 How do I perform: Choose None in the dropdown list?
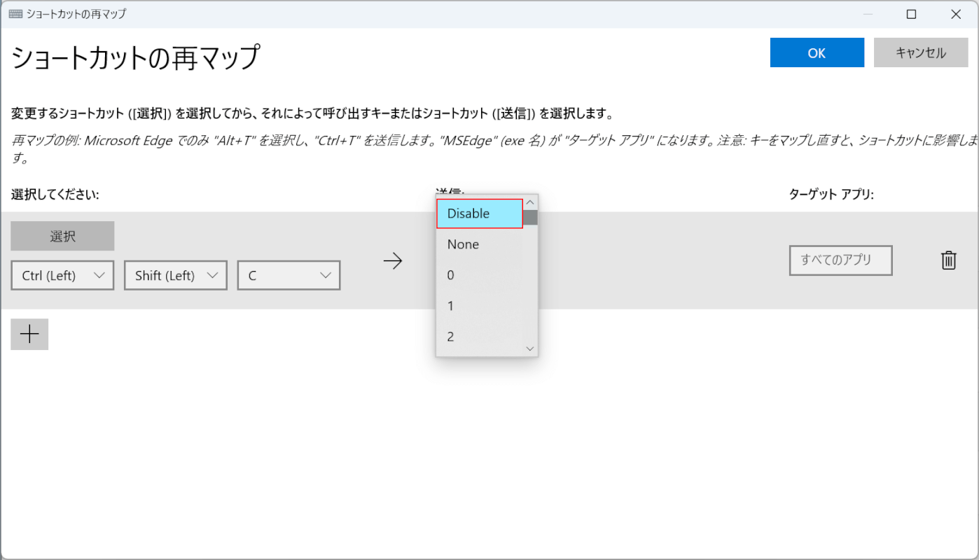480,244
